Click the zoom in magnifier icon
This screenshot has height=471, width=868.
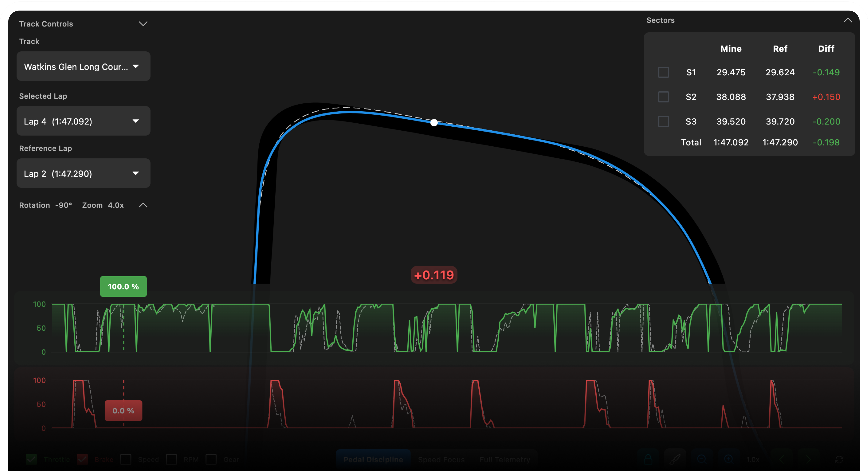(x=728, y=459)
